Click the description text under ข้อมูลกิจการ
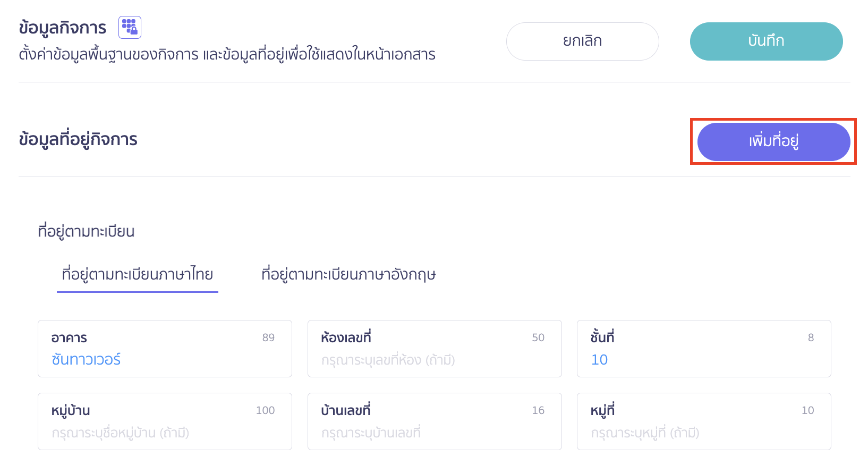 pyautogui.click(x=227, y=54)
